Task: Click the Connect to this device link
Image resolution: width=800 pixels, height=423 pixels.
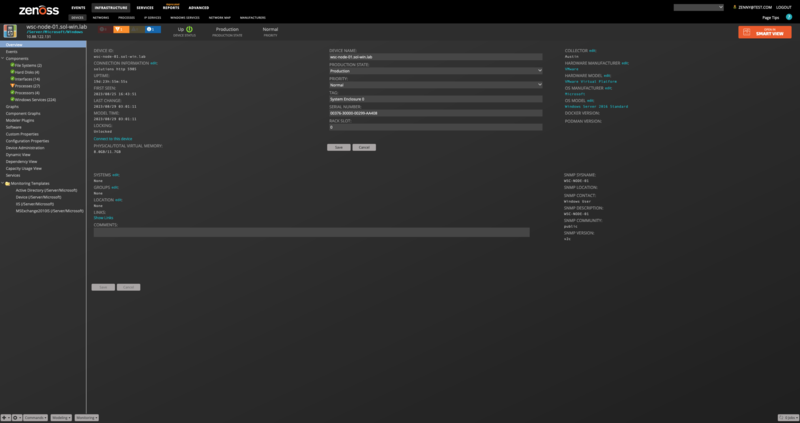Action: 113,139
